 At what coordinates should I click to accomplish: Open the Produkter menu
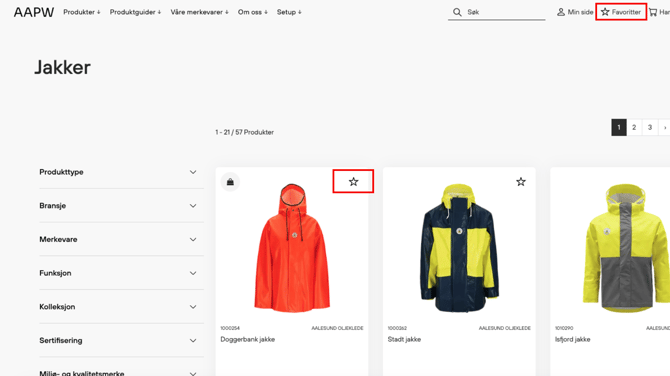pos(82,12)
